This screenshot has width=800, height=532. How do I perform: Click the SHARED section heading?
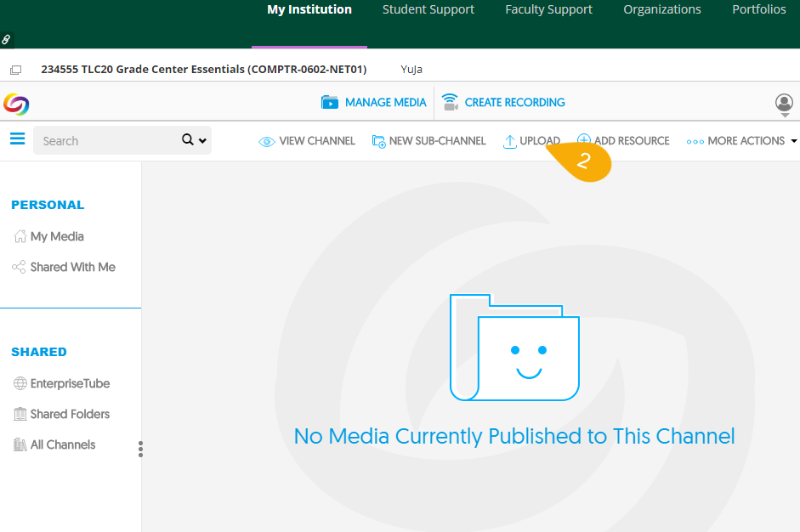click(x=39, y=352)
